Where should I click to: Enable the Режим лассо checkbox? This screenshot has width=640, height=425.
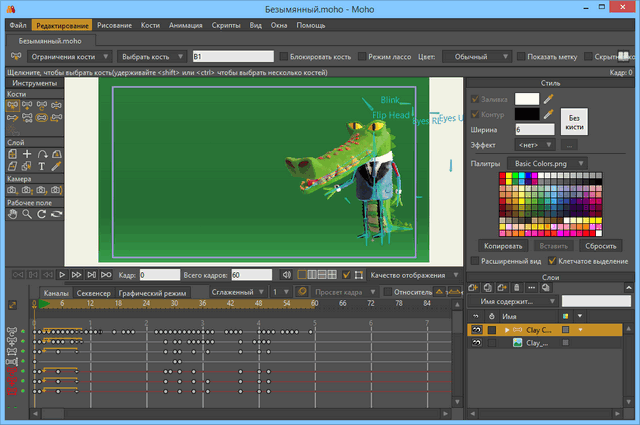(x=360, y=57)
